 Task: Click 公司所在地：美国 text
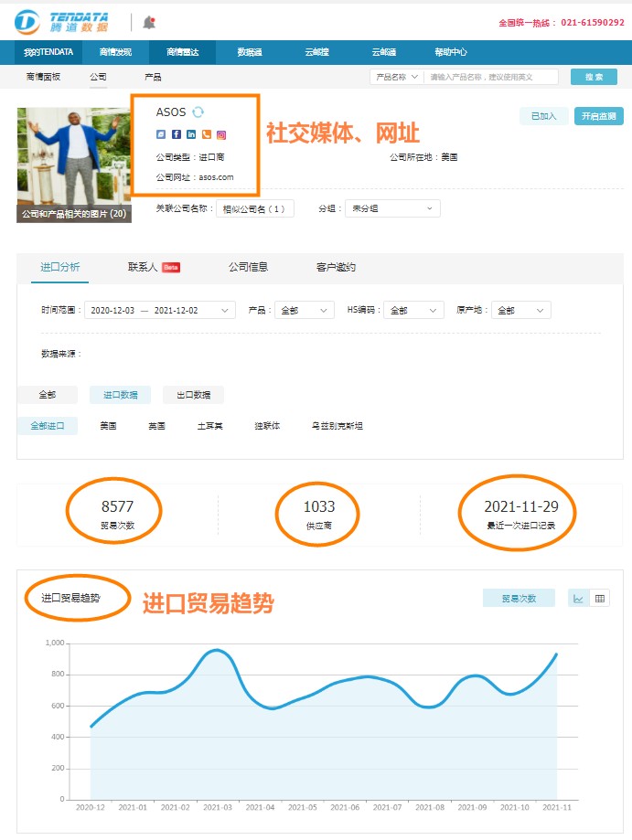pyautogui.click(x=423, y=157)
